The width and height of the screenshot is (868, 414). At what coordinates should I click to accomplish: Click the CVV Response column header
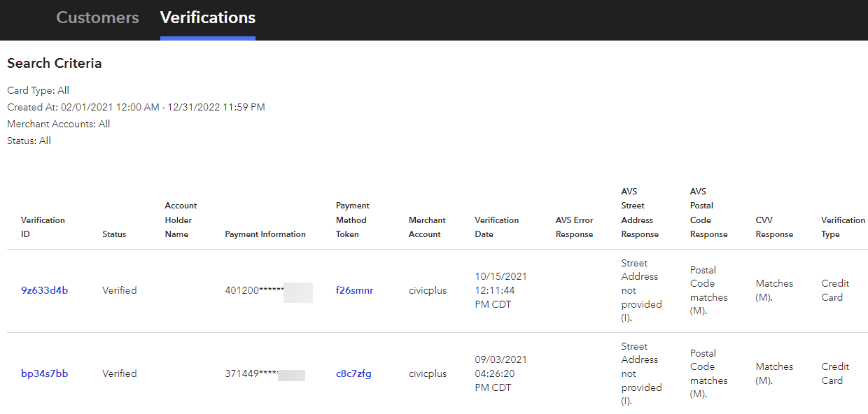(x=774, y=227)
